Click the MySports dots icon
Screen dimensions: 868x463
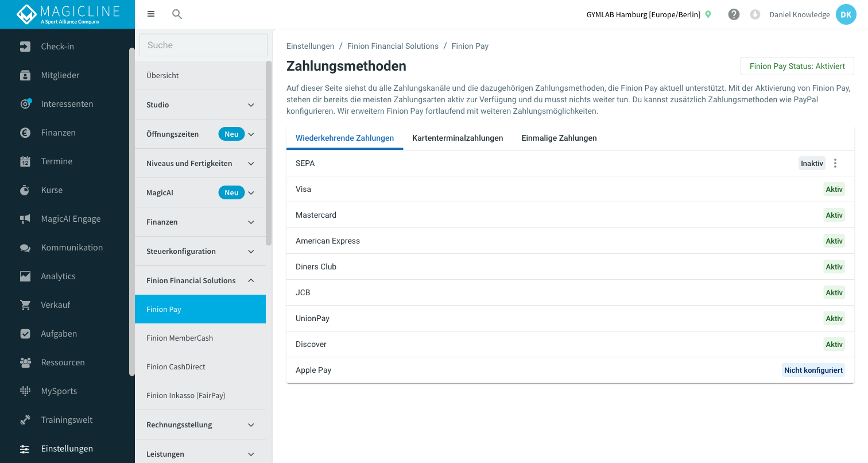click(25, 391)
